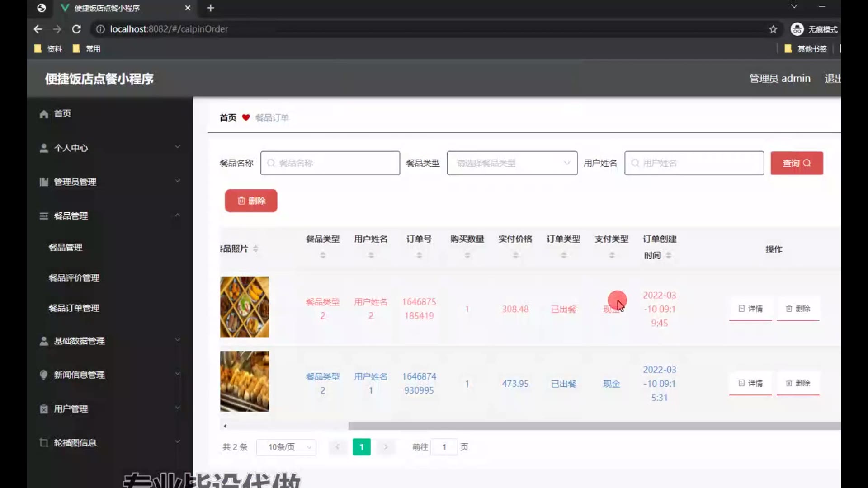Sort by 订单创建时间 column sort arrows
Viewport: 868px width, 488px height.
click(x=669, y=255)
